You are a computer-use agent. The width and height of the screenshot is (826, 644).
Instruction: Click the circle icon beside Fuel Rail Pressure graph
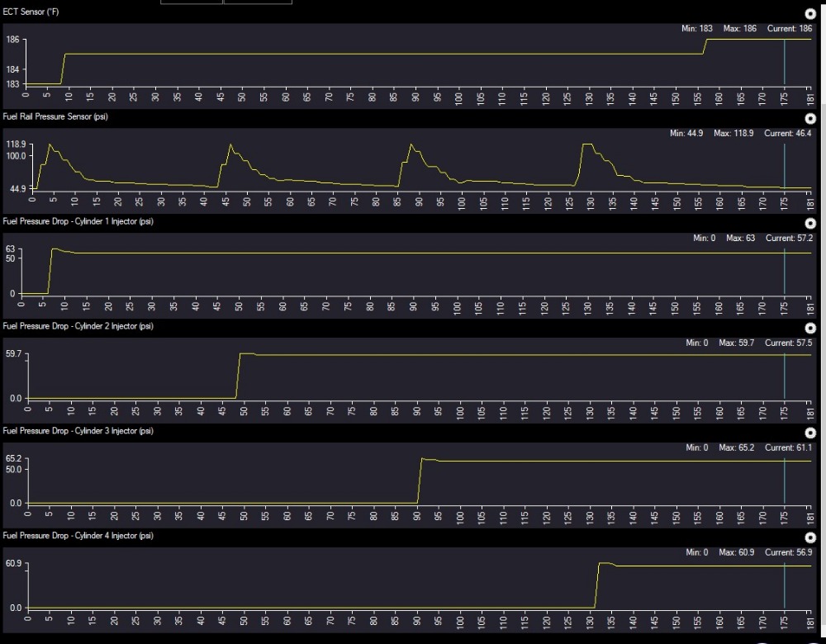(x=810, y=119)
